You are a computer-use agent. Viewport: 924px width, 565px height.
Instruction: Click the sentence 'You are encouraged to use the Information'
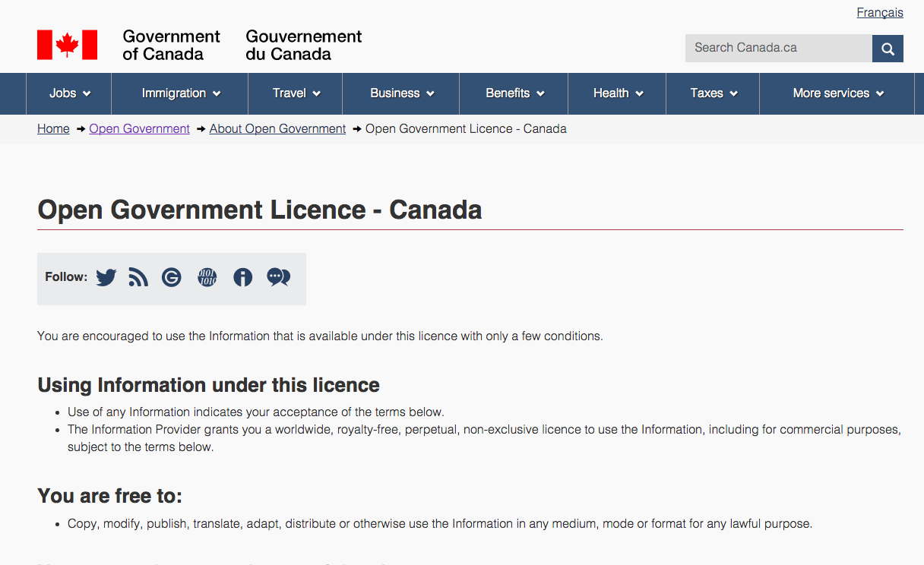coord(320,336)
